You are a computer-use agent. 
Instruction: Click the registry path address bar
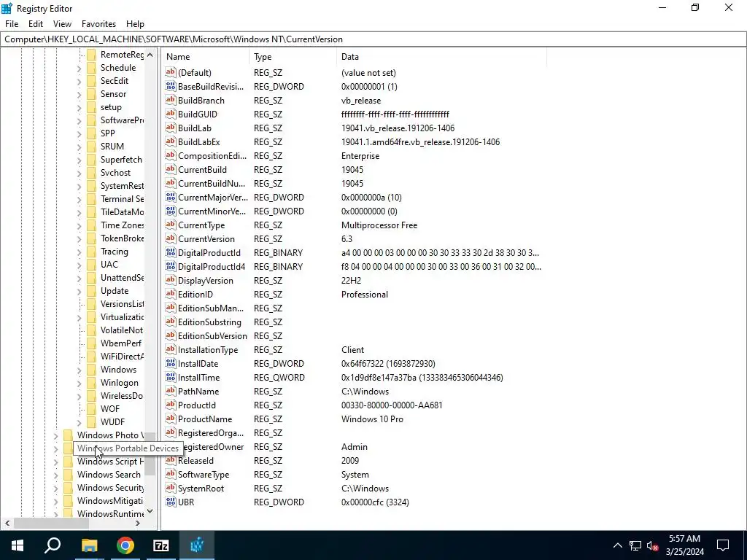[373, 39]
